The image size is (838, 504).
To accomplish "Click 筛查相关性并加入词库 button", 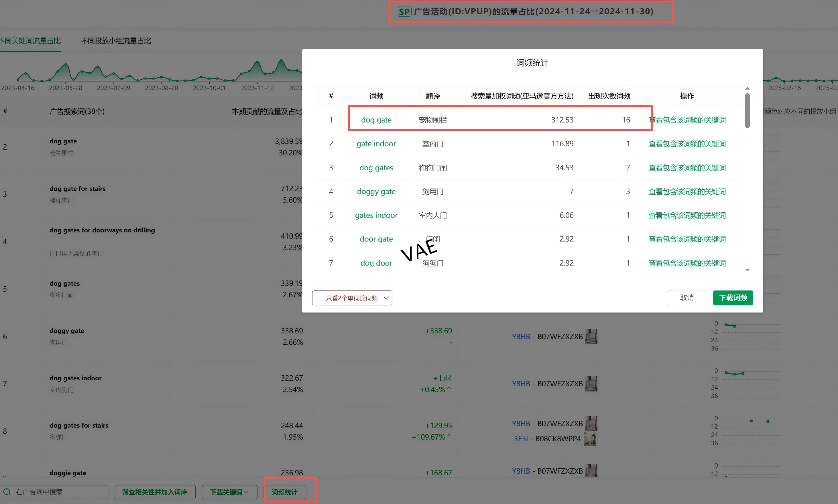I will point(155,492).
